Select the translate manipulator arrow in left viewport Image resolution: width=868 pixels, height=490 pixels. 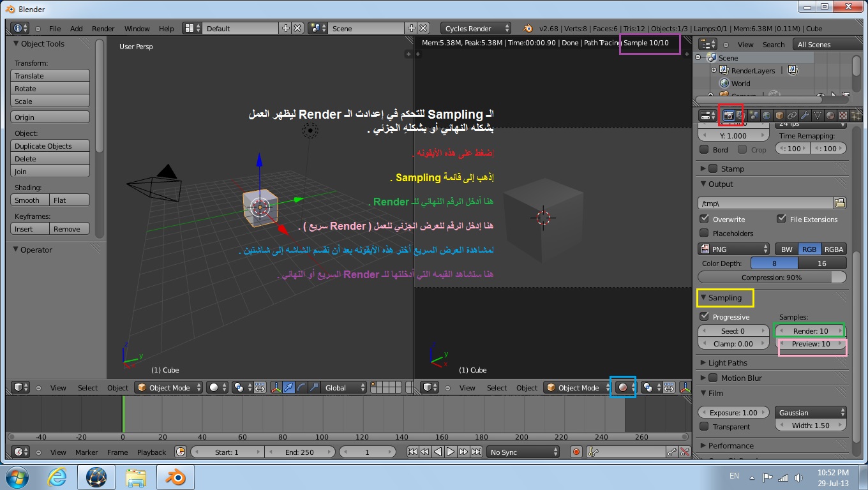click(289, 387)
